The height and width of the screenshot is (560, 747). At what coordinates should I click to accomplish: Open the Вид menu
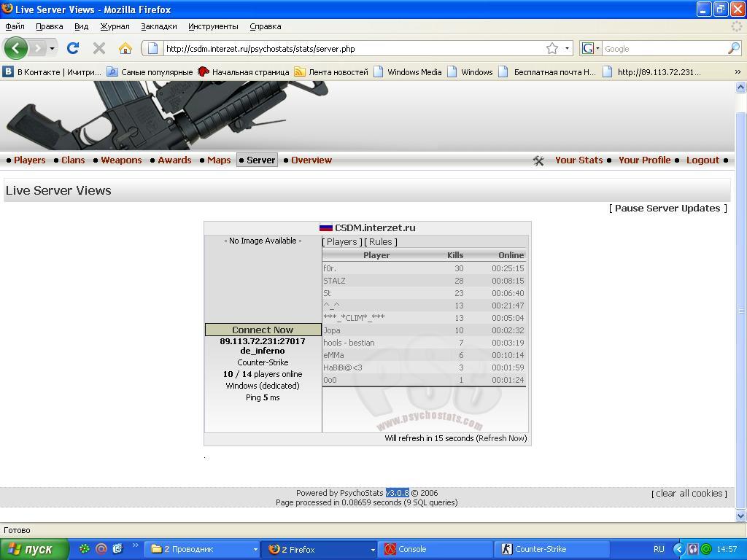pos(82,26)
